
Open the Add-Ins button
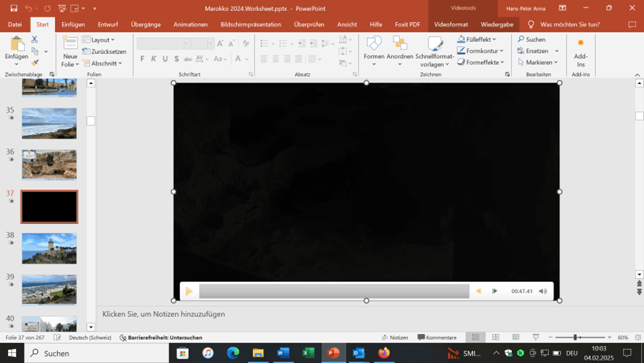(580, 53)
